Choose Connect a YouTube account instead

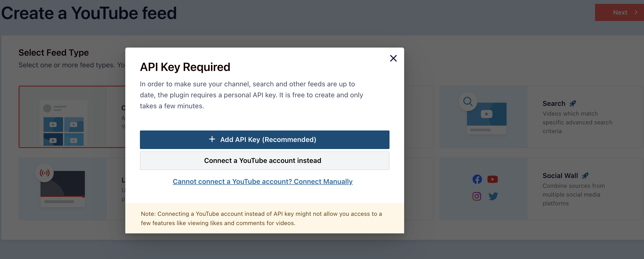[264, 161]
